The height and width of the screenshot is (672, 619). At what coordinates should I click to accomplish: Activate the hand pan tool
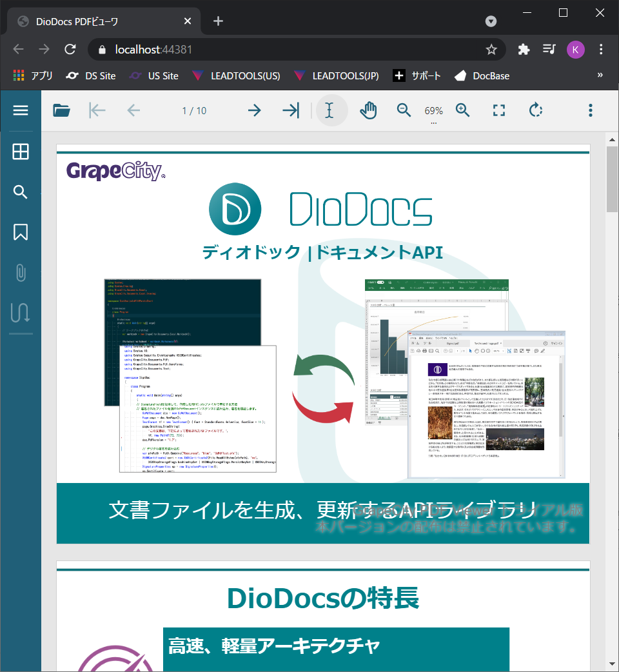pyautogui.click(x=368, y=110)
